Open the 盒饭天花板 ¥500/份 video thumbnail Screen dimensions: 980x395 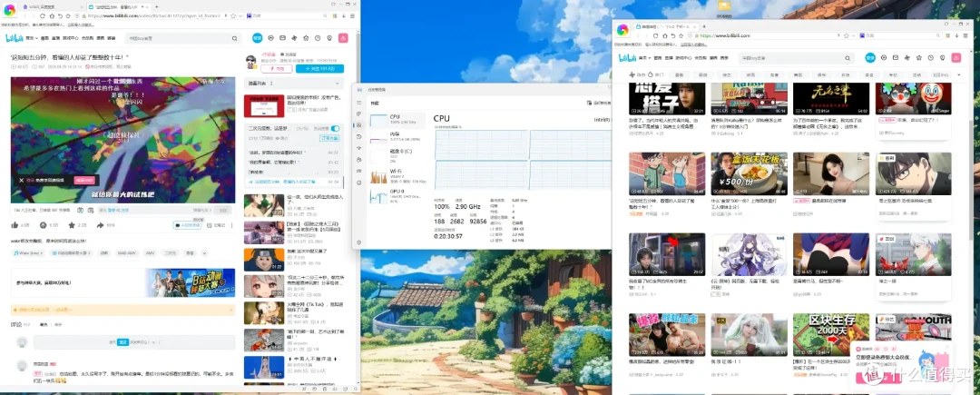tap(749, 173)
